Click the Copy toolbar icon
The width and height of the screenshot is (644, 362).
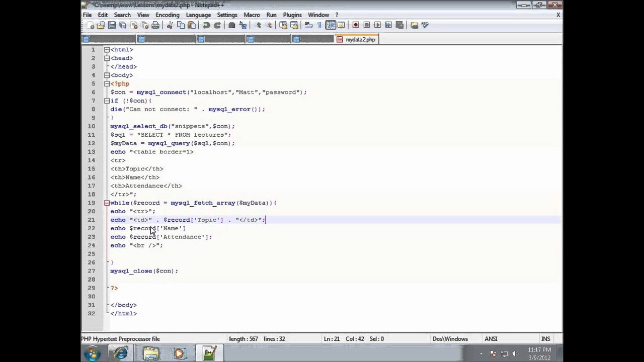pyautogui.click(x=181, y=25)
